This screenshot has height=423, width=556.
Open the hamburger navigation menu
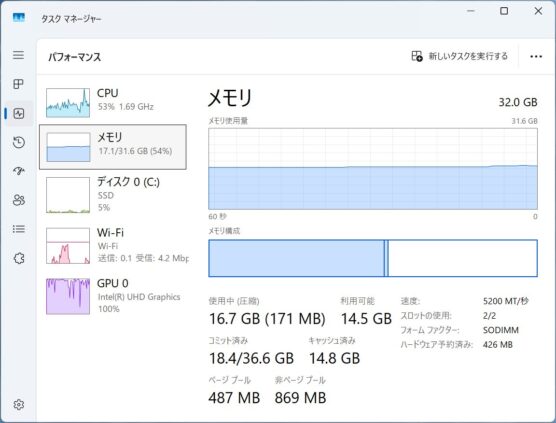pyautogui.click(x=18, y=55)
